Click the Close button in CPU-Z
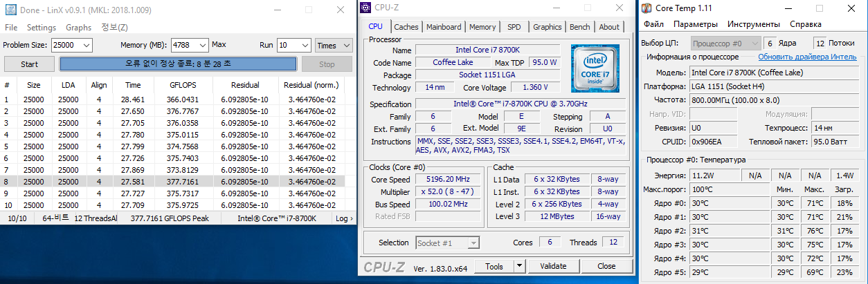The width and height of the screenshot is (868, 284). click(x=606, y=266)
